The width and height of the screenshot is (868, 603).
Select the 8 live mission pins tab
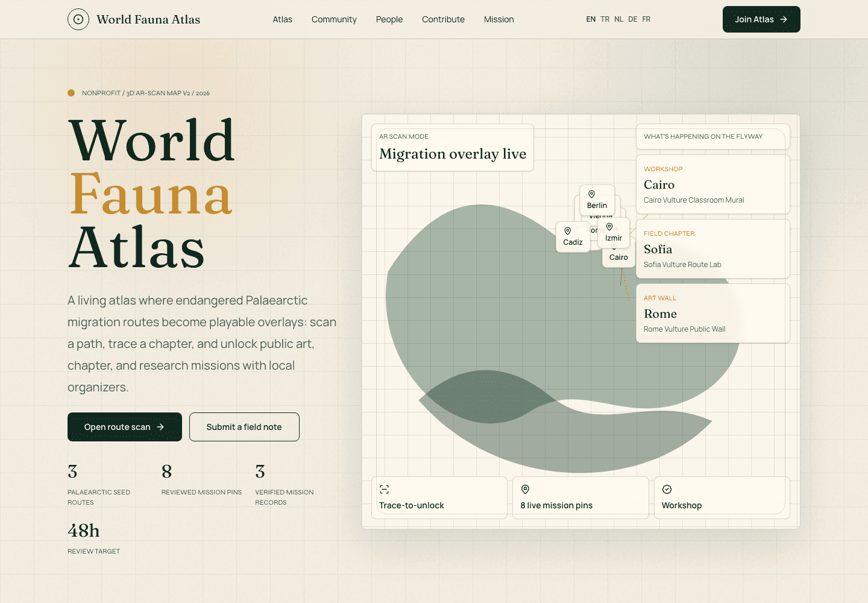point(580,497)
